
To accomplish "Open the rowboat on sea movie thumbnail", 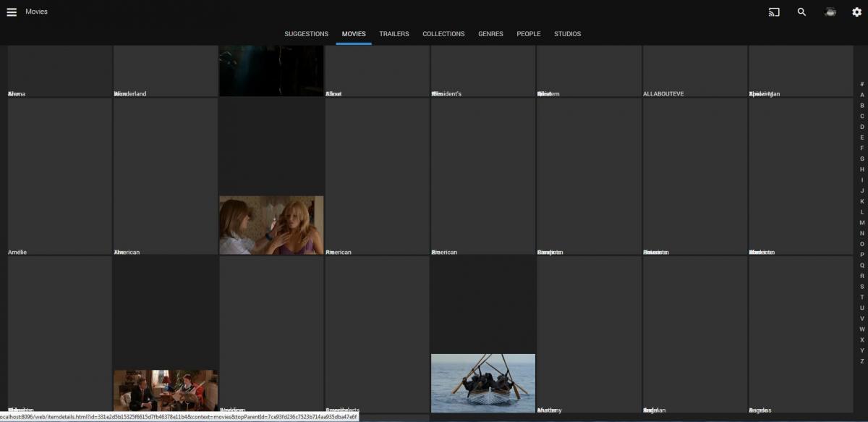I will (483, 382).
